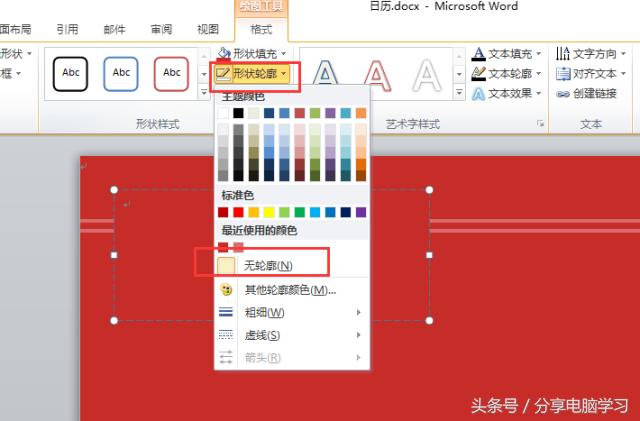640x421 pixels.
Task: Choose the yellow standard color swatch
Action: 269,212
